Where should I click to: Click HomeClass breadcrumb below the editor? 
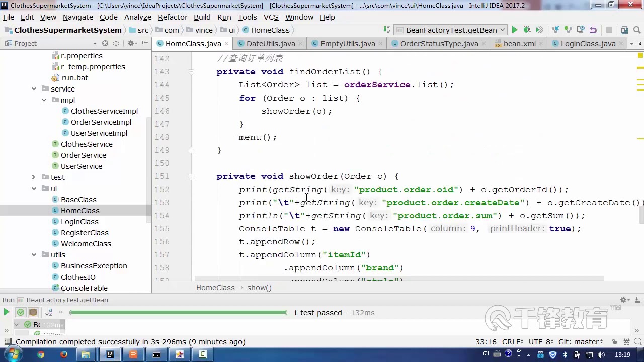[x=215, y=288]
